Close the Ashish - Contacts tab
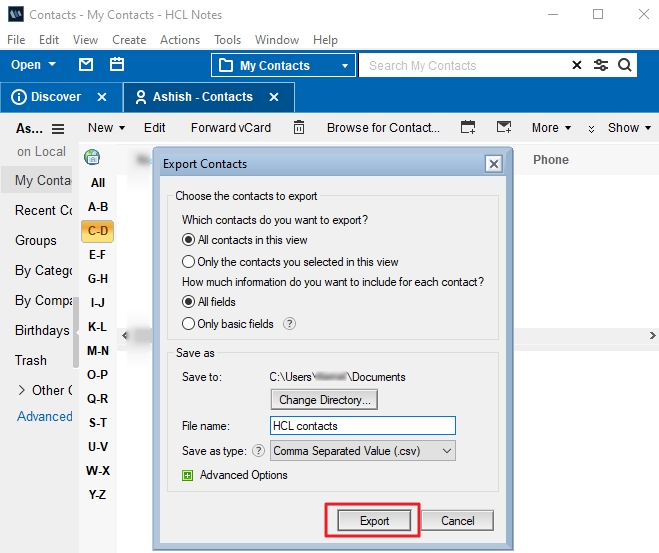 tap(274, 97)
